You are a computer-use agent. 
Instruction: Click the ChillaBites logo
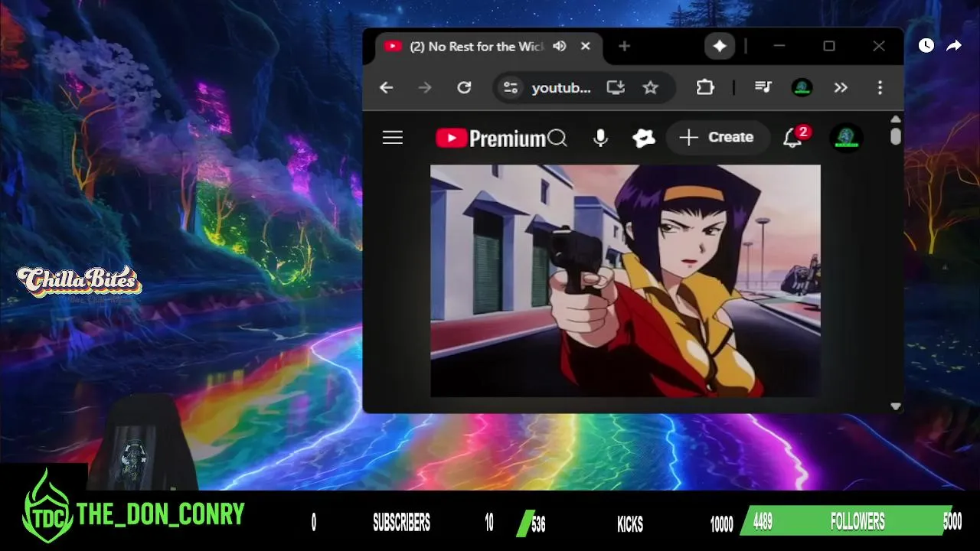[x=80, y=282]
